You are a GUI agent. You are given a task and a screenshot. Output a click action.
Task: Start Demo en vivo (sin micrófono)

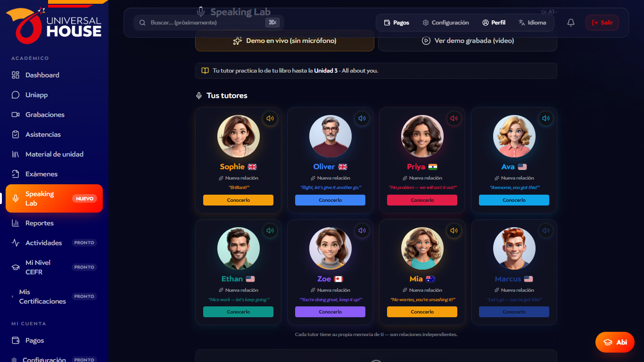(x=285, y=41)
